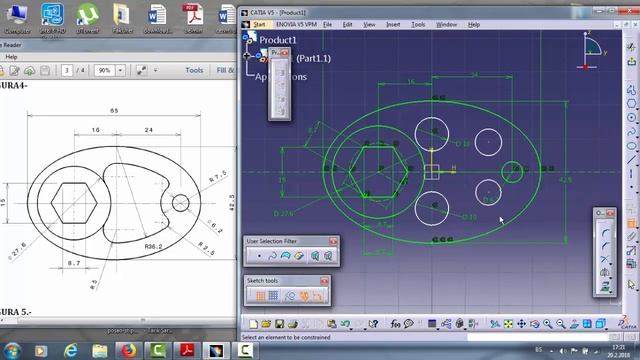
Task: Open the View menu in CATIA
Action: 369,24
